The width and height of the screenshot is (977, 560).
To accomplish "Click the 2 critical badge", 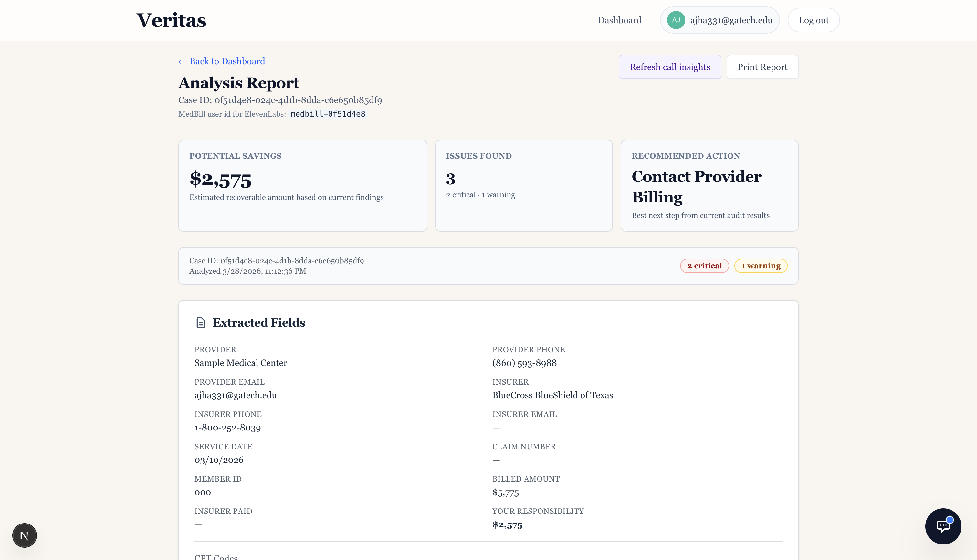I will click(x=704, y=266).
